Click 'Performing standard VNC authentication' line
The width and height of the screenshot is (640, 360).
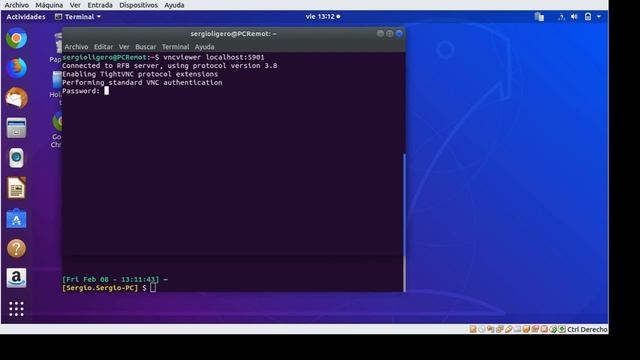coord(142,82)
